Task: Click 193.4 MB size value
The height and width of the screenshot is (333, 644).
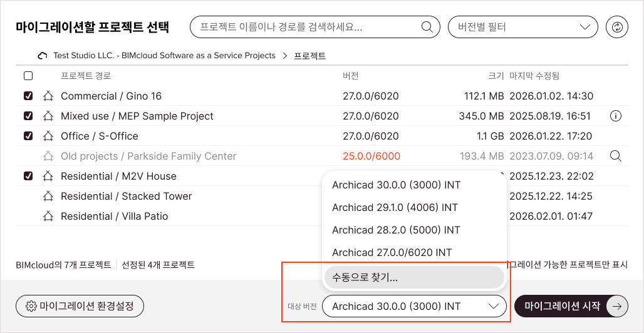Action: point(481,156)
